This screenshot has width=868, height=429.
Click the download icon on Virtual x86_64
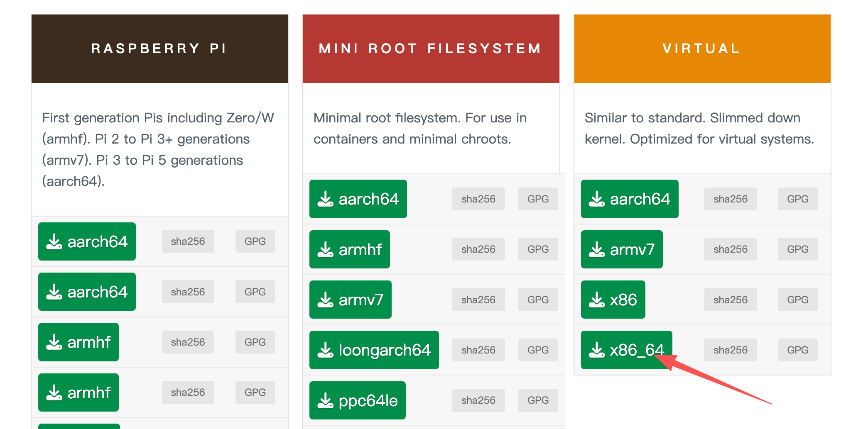pos(596,350)
